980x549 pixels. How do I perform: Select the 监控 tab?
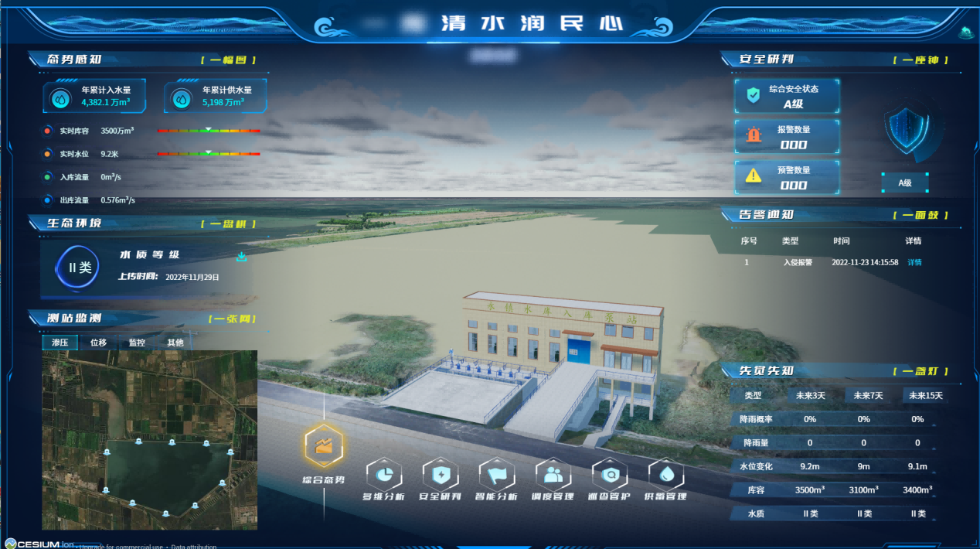tap(136, 343)
